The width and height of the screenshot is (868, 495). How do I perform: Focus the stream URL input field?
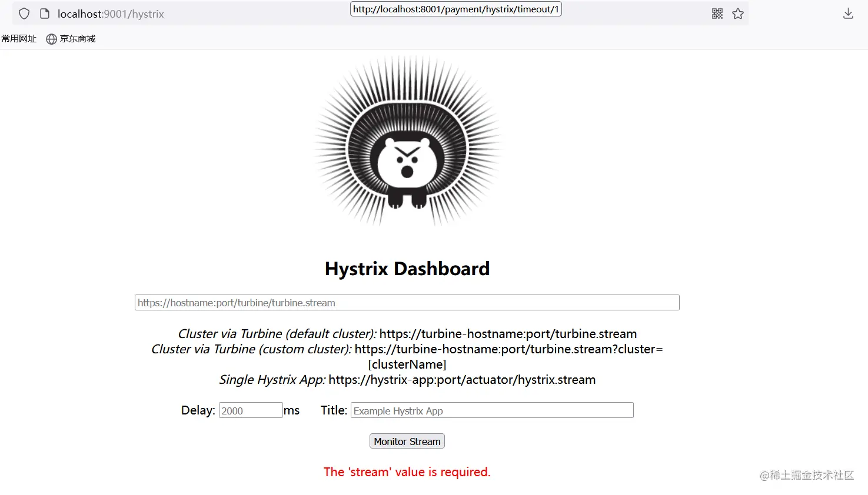click(407, 303)
